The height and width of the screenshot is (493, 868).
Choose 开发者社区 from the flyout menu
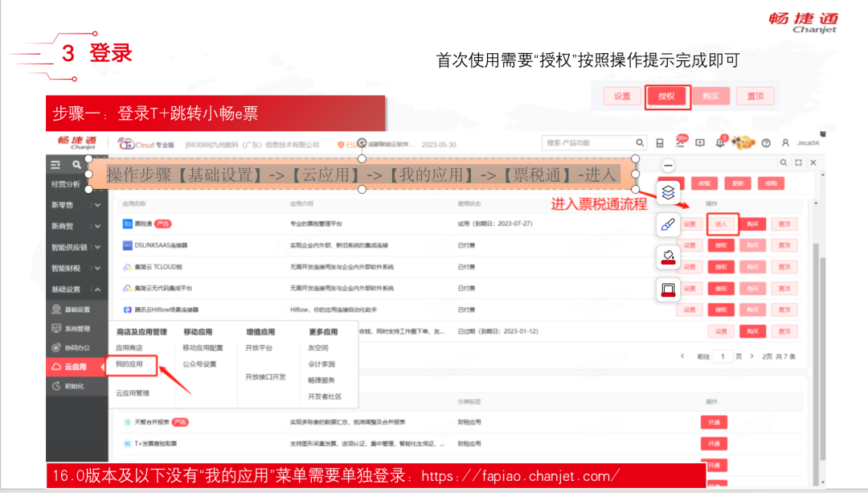pos(325,396)
